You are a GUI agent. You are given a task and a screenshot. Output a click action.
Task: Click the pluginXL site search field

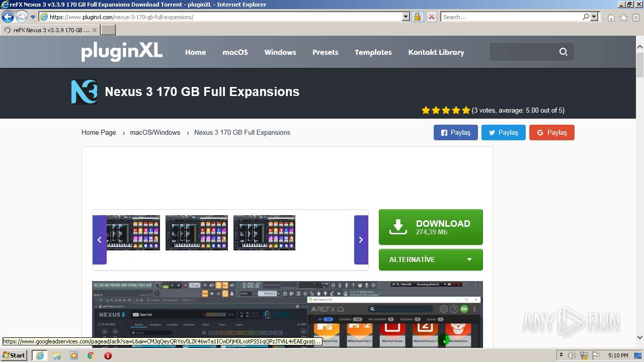click(523, 52)
